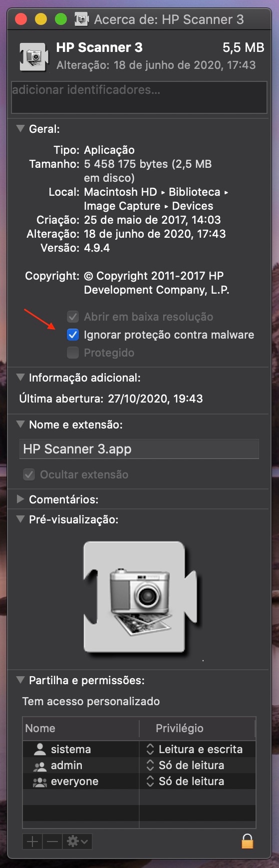Toggle the Protegido checkbox
The height and width of the screenshot is (868, 279).
click(73, 353)
